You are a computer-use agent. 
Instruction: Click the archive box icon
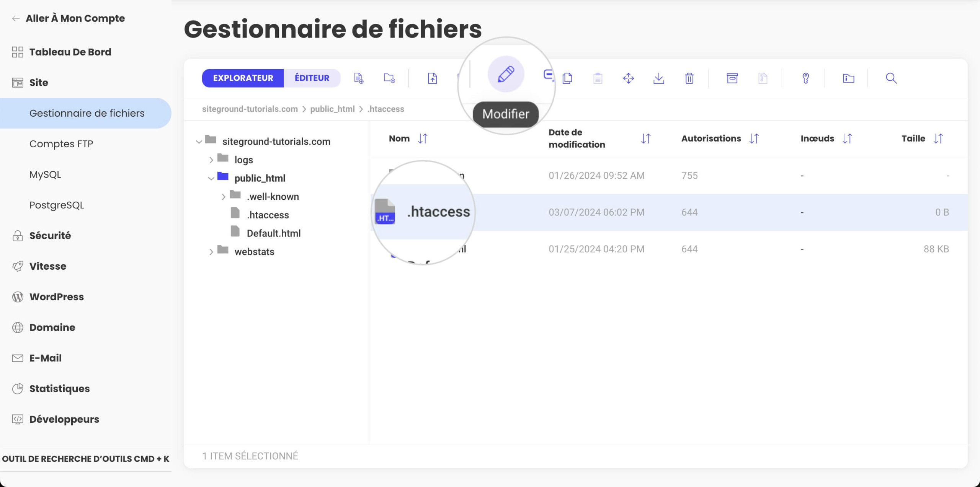[732, 78]
